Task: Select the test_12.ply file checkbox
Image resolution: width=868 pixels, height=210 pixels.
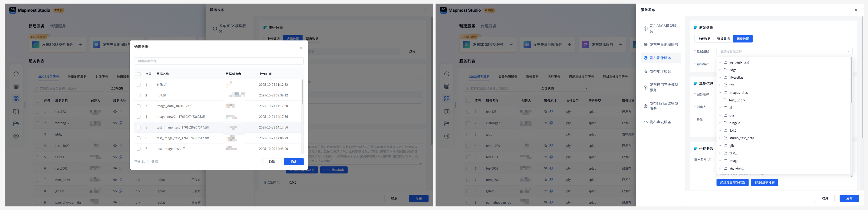Action: [x=725, y=100]
